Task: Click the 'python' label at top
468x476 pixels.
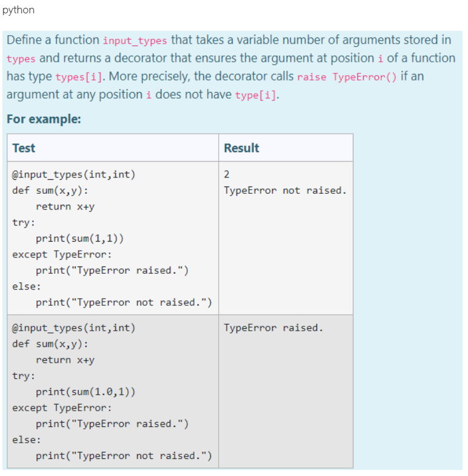Action: pyautogui.click(x=18, y=10)
